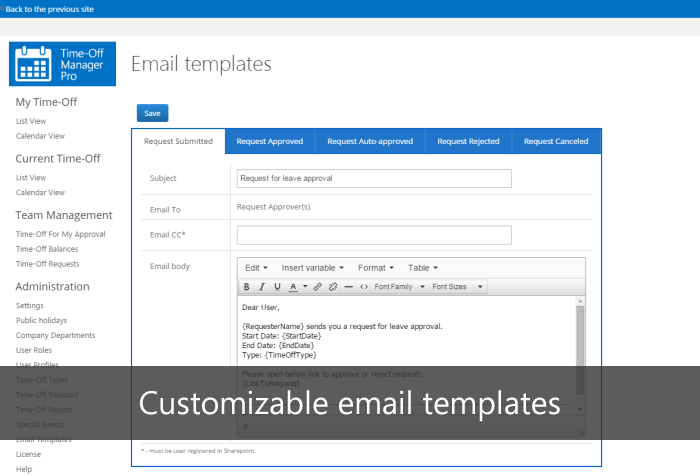This screenshot has height=476, width=700.
Task: Toggle bold formatting in email body editor
Action: 246,287
